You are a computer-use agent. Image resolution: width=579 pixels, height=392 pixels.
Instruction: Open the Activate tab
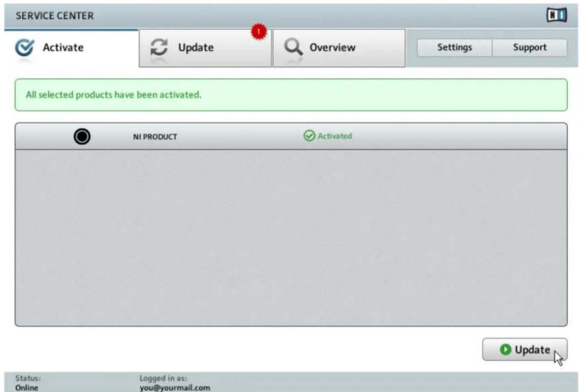[71, 48]
